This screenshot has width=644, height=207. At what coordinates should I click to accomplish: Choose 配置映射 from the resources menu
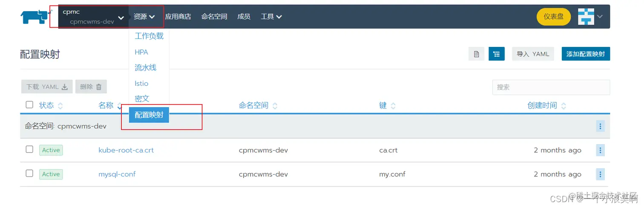point(149,115)
